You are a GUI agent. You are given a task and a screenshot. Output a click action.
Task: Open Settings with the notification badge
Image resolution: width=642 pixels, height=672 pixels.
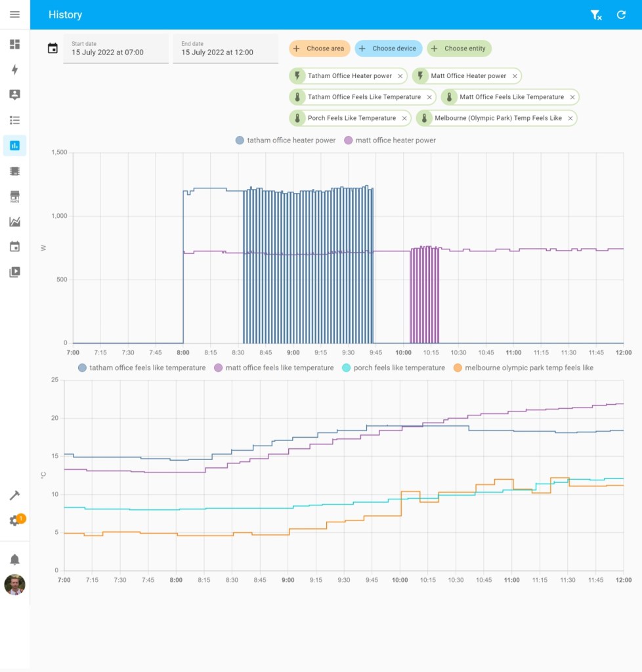pos(14,518)
